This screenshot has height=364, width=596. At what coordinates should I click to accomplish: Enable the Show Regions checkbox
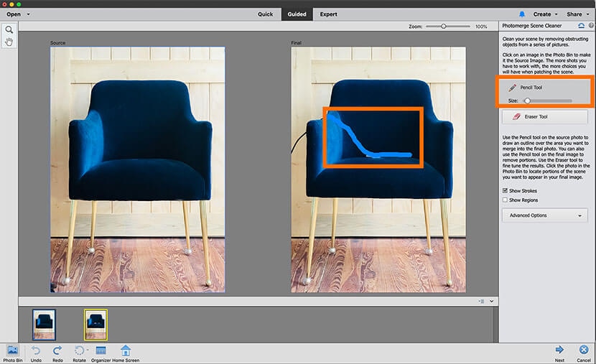tap(506, 200)
